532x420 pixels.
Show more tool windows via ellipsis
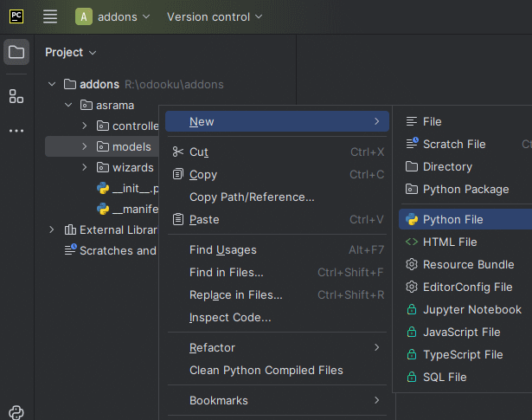click(16, 131)
